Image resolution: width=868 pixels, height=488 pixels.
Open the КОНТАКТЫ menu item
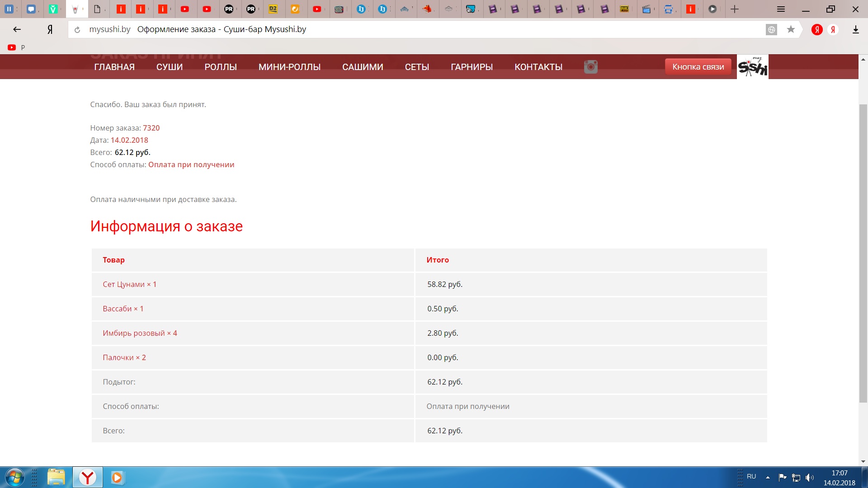coord(538,67)
